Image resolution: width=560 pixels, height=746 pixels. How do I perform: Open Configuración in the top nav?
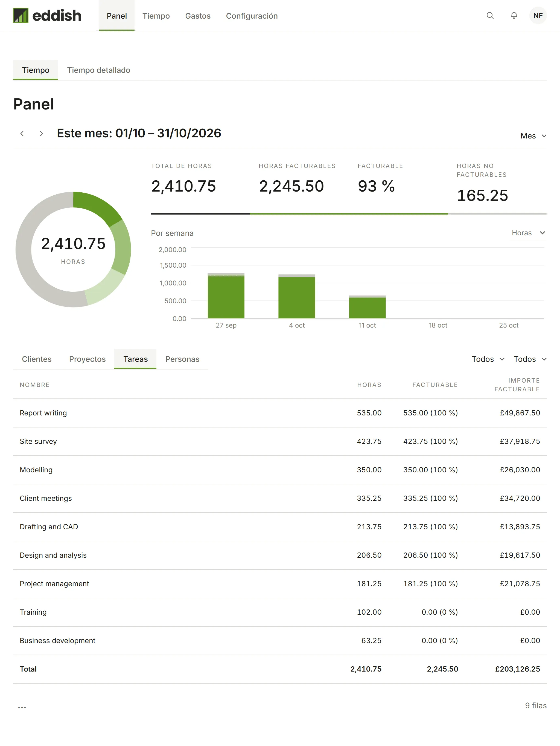coord(252,16)
